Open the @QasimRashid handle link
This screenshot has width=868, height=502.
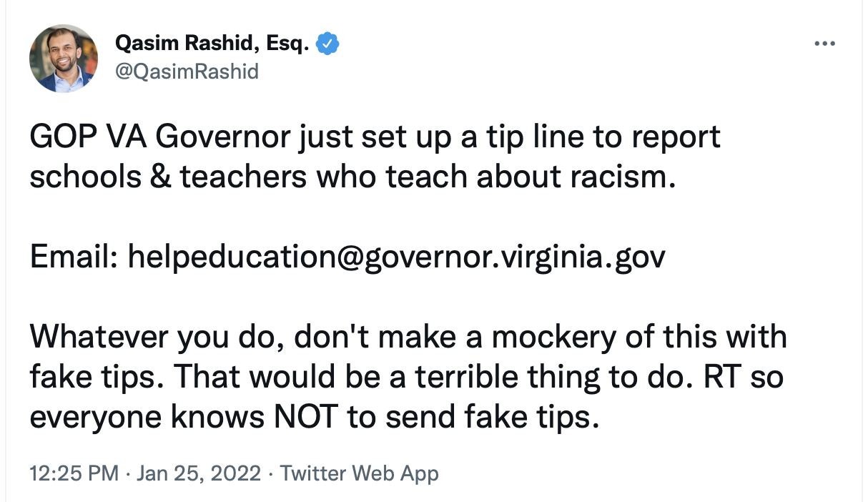click(x=187, y=71)
